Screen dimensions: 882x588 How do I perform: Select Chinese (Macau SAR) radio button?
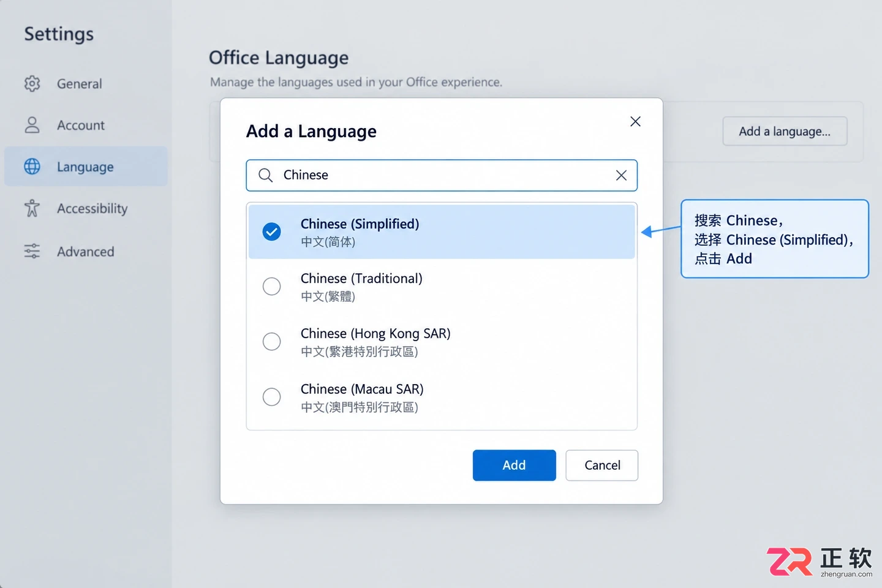[271, 397]
